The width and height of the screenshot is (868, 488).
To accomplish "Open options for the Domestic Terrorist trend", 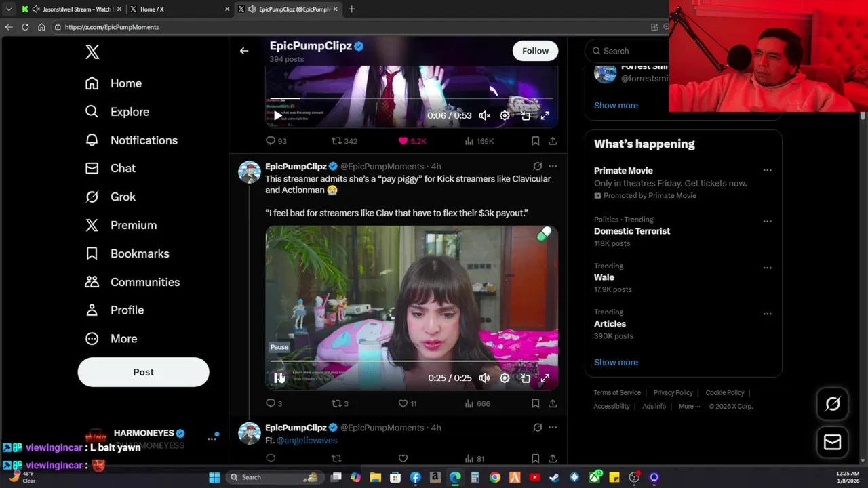I will click(767, 221).
